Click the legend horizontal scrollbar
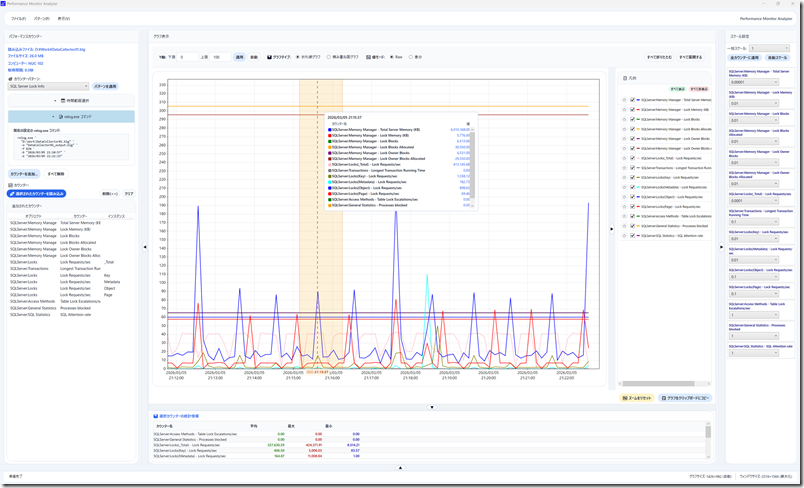The image size is (804, 488). click(x=659, y=383)
